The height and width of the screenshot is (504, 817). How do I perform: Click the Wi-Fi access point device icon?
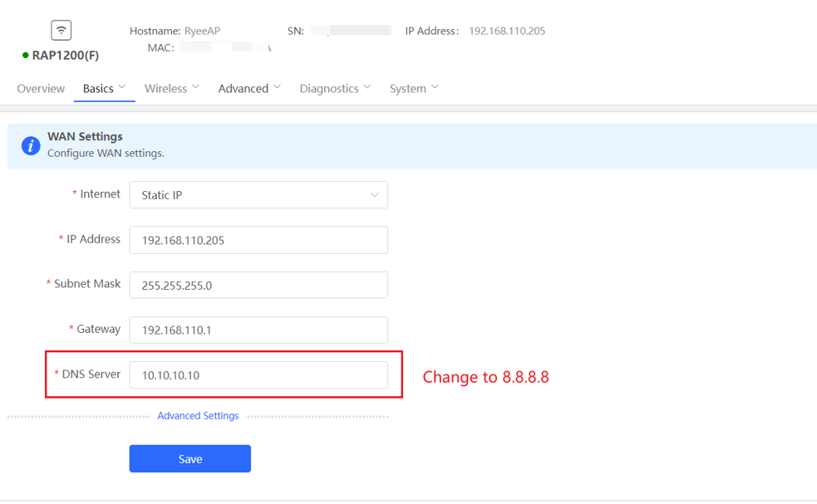point(61,31)
